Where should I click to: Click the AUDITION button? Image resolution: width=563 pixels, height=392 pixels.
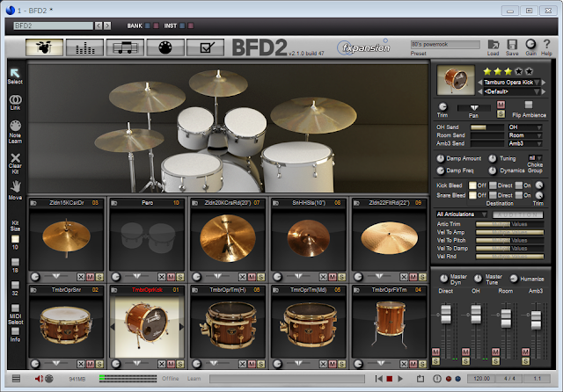click(x=518, y=214)
